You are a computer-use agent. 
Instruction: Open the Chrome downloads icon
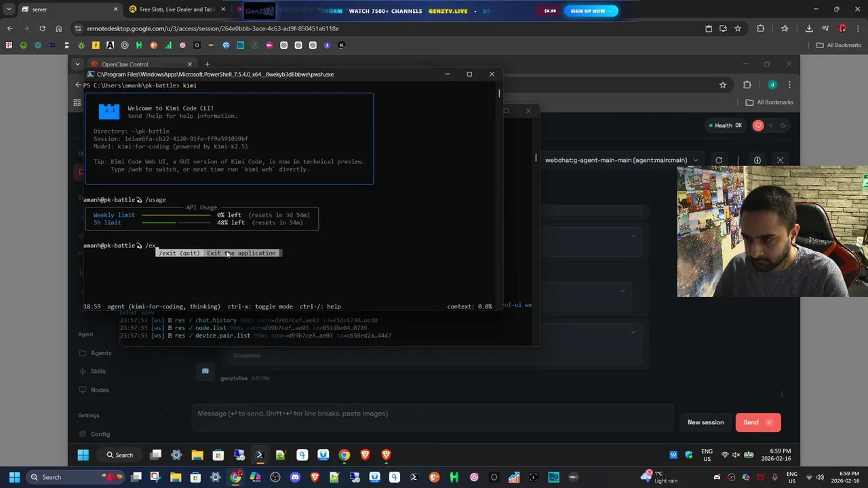(809, 28)
